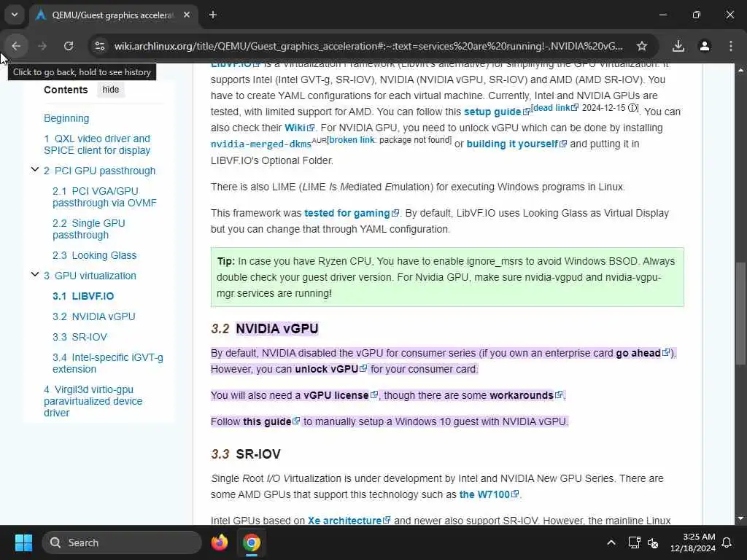Go to 3 GPU virtualization section
The height and width of the screenshot is (560, 747).
[x=90, y=276]
